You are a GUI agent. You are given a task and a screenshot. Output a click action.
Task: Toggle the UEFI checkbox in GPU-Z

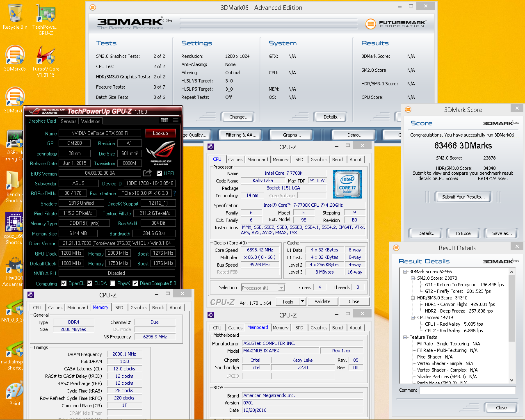click(x=159, y=173)
